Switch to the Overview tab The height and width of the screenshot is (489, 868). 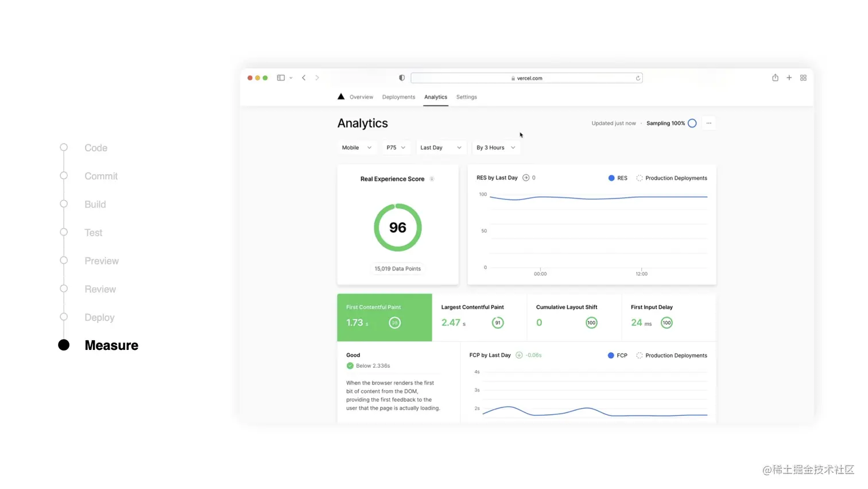[361, 97]
